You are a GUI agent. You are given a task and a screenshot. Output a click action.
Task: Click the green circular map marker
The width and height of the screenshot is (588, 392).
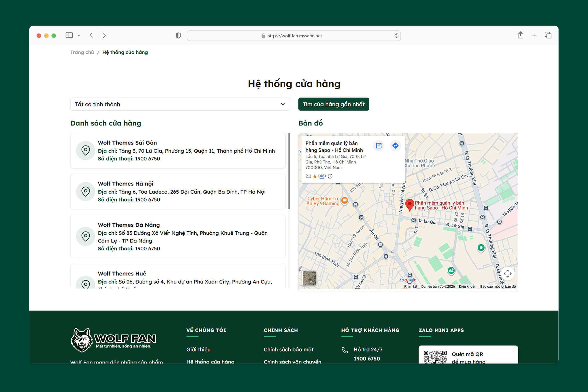click(x=481, y=247)
